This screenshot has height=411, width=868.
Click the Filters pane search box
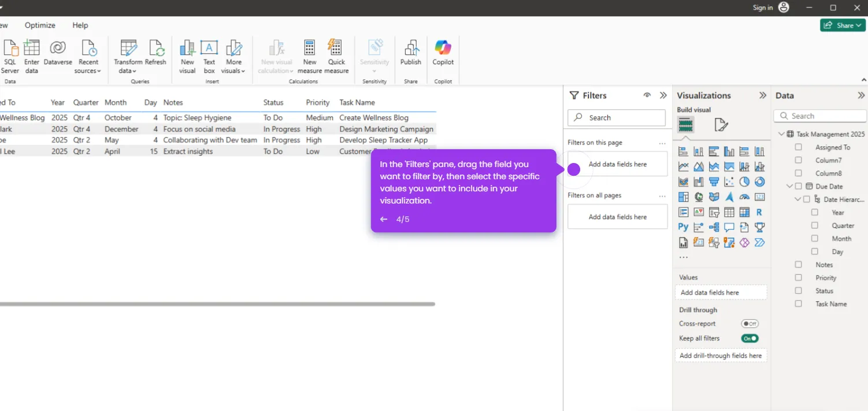617,117
